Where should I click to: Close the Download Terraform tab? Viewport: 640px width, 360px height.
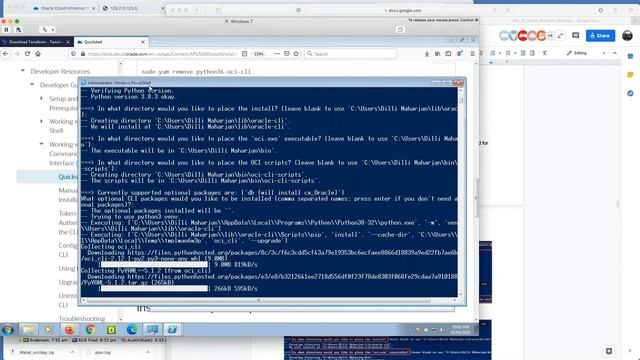pyautogui.click(x=69, y=42)
